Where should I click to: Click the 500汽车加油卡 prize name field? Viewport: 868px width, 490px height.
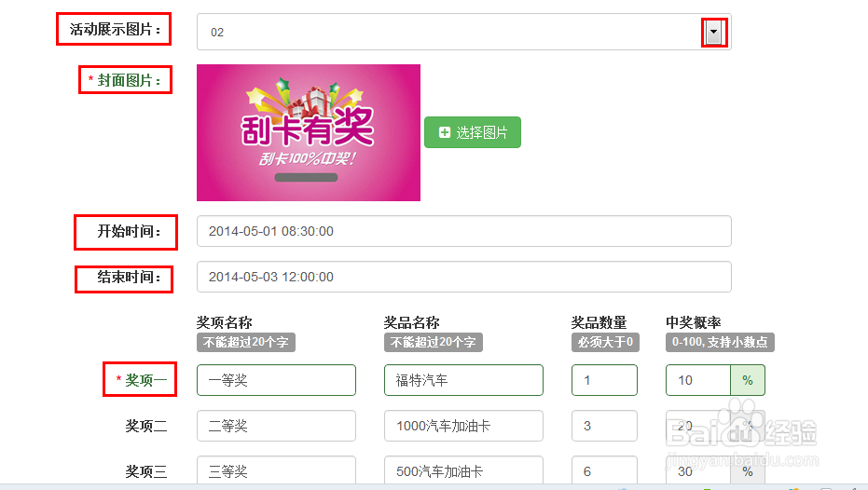[463, 470]
